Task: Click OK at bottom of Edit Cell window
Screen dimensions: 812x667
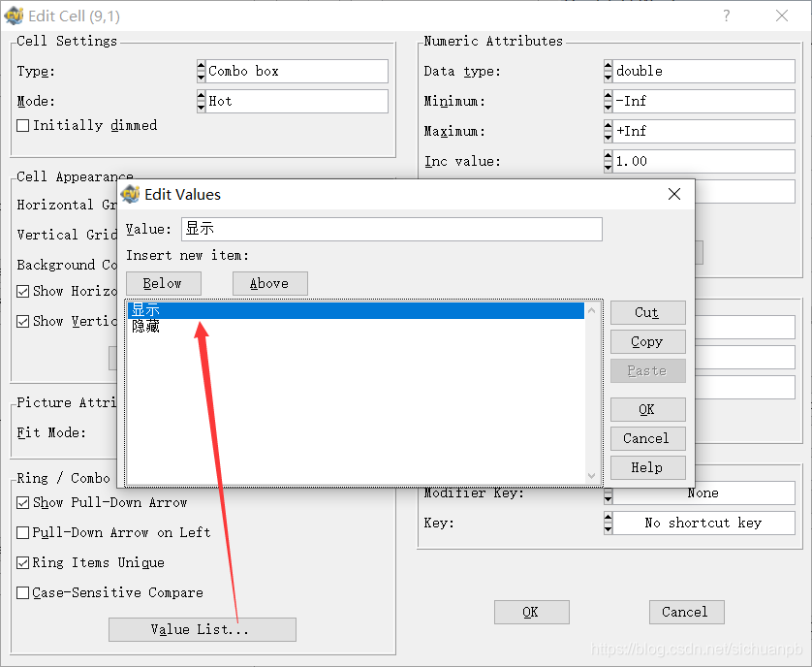Action: click(532, 612)
